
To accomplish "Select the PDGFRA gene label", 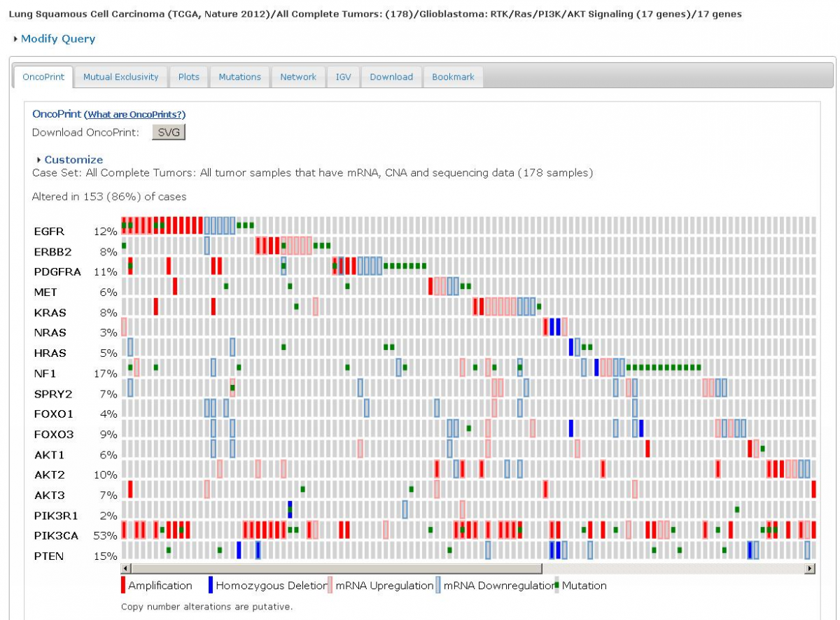I will (x=57, y=272).
